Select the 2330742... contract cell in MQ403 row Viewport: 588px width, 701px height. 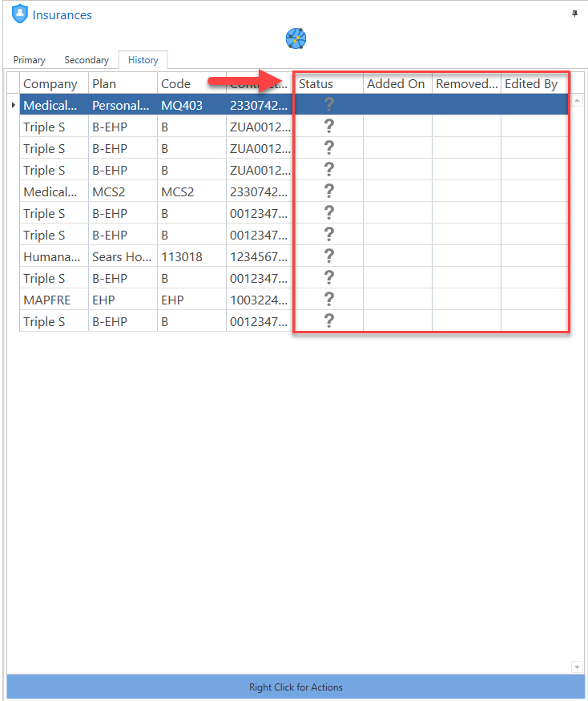click(260, 105)
